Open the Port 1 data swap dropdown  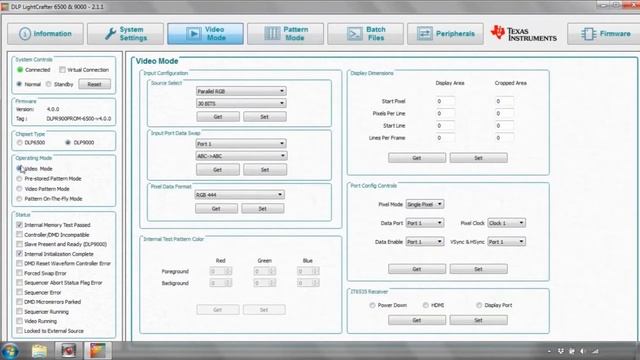[x=241, y=144]
